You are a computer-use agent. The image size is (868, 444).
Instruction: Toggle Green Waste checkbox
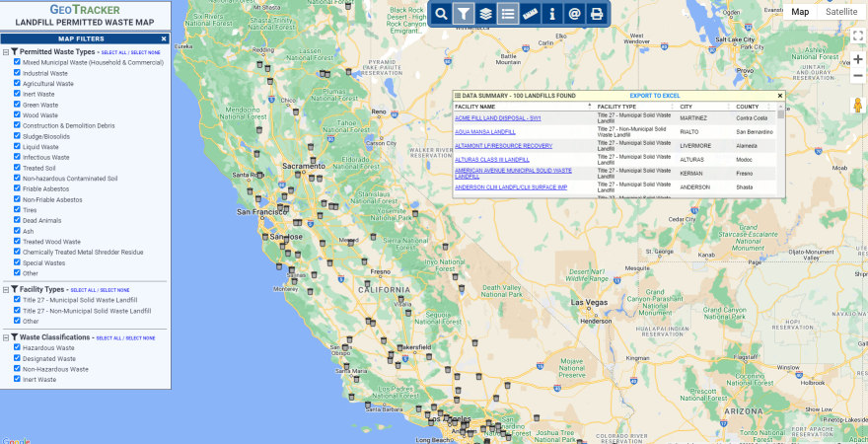coord(17,104)
